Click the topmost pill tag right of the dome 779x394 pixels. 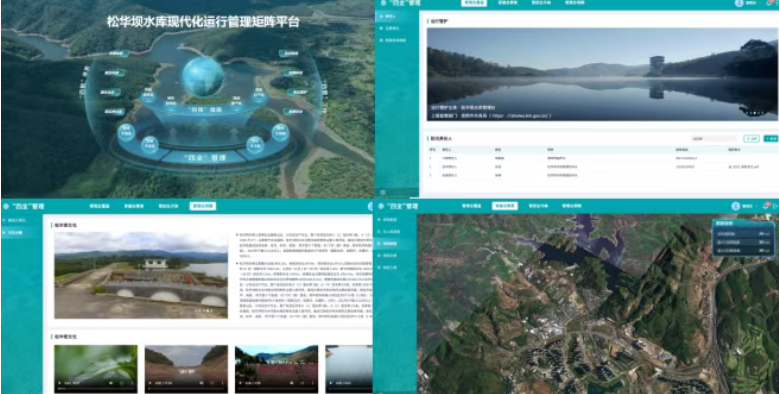(288, 54)
